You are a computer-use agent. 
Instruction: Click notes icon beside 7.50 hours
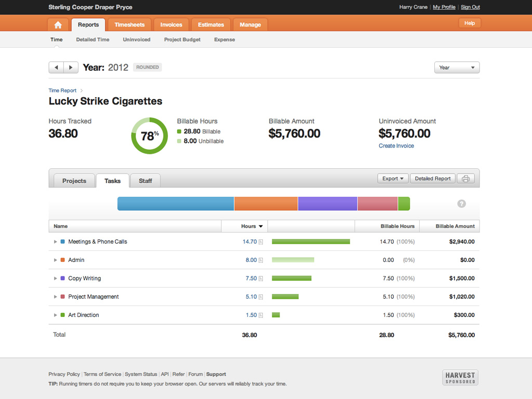(x=261, y=278)
